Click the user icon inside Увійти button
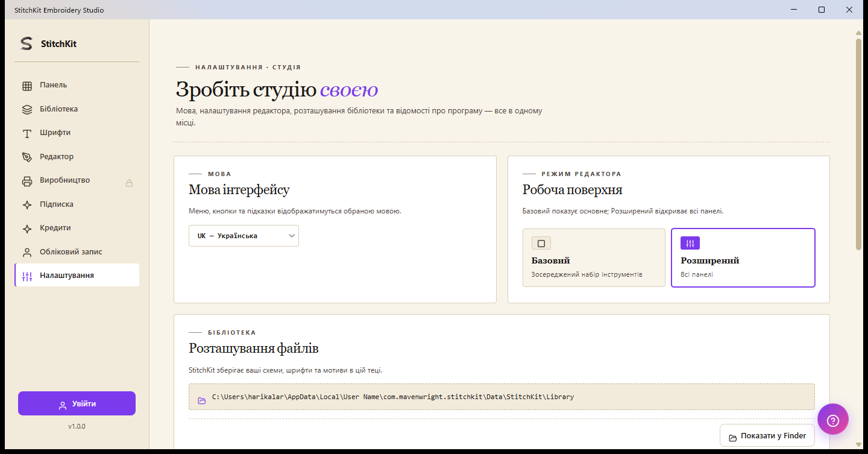Image resolution: width=868 pixels, height=454 pixels. [62, 405]
